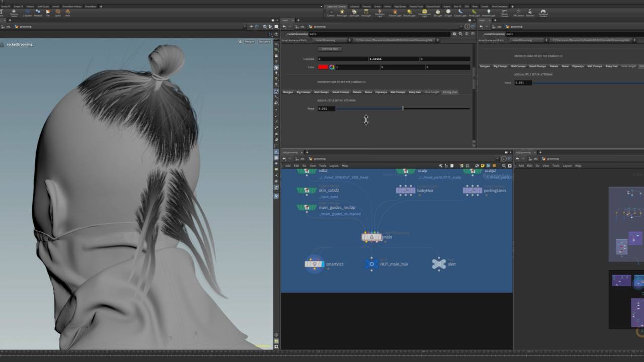This screenshot has height=362, width=644.
Task: Toggle the pin button in parameter pane
Action: click(467, 27)
